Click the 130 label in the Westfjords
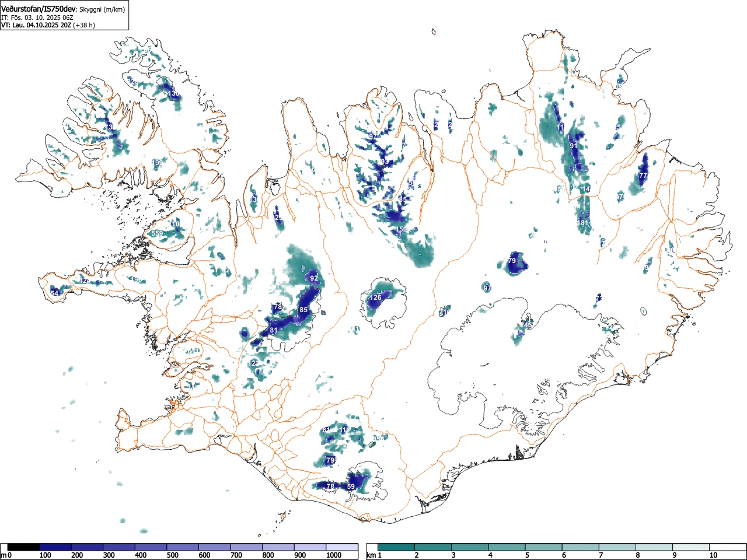The width and height of the screenshot is (747, 560). (x=174, y=93)
